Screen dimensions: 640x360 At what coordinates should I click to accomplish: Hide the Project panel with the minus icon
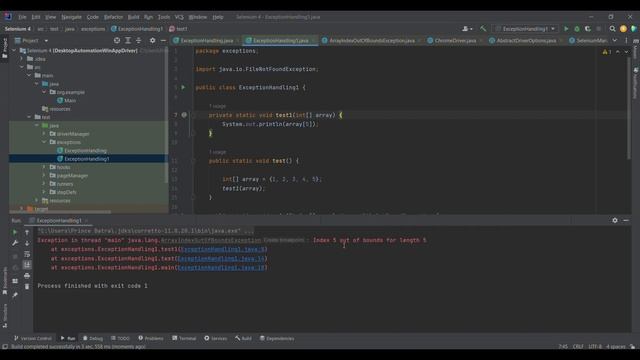coord(163,40)
